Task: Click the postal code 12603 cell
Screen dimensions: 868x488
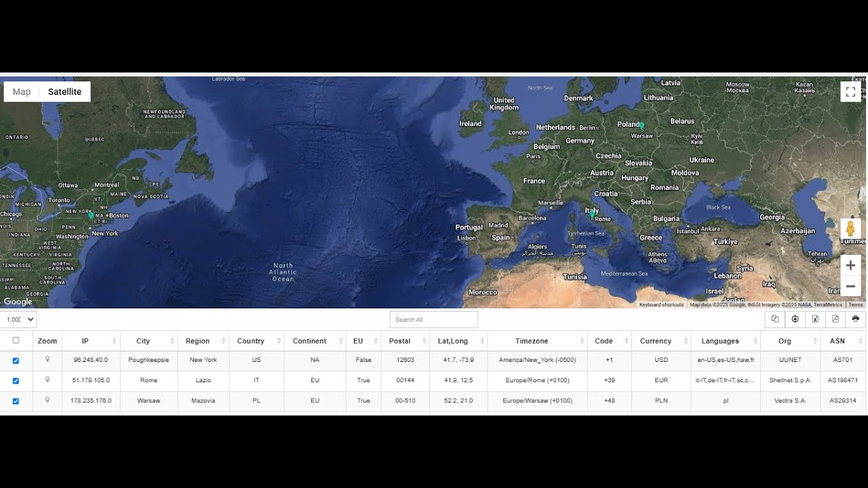Action: click(405, 361)
